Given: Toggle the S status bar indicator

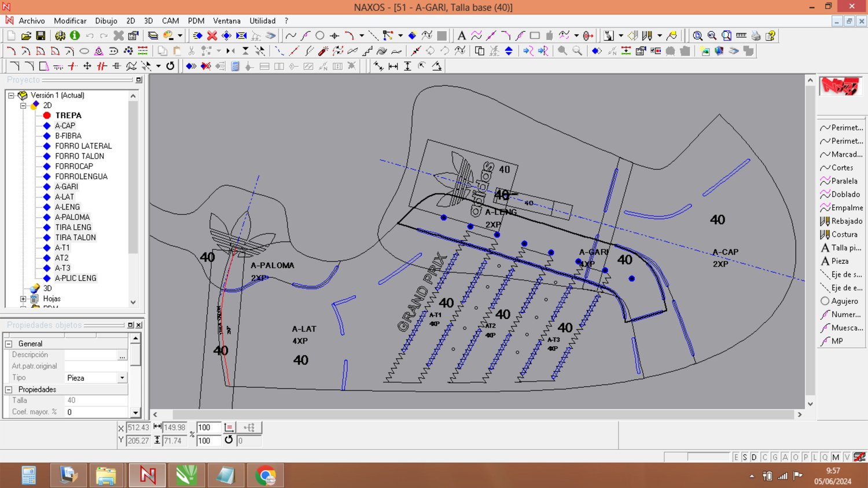Looking at the screenshot, I should (745, 457).
